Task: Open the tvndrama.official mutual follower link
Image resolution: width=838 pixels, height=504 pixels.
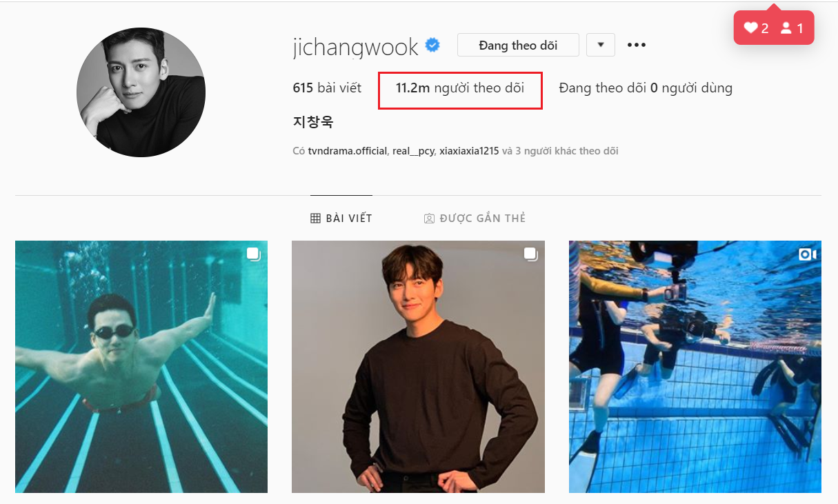Action: pyautogui.click(x=348, y=151)
